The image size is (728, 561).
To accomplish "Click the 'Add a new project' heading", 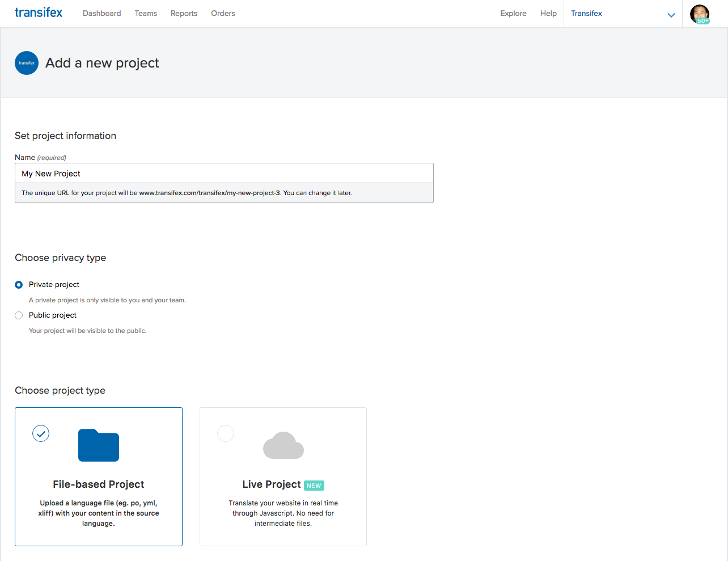I will 102,63.
